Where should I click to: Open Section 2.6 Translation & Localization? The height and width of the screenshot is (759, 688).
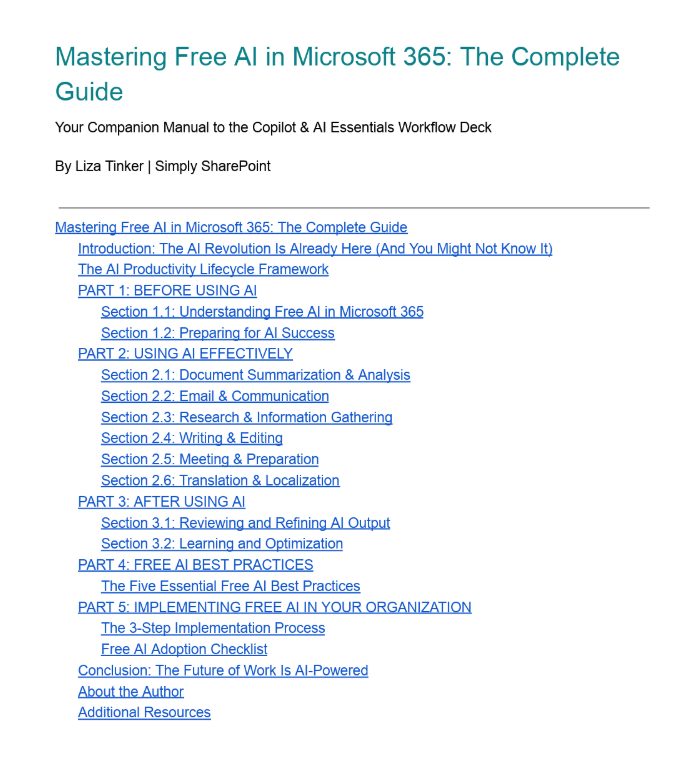220,480
